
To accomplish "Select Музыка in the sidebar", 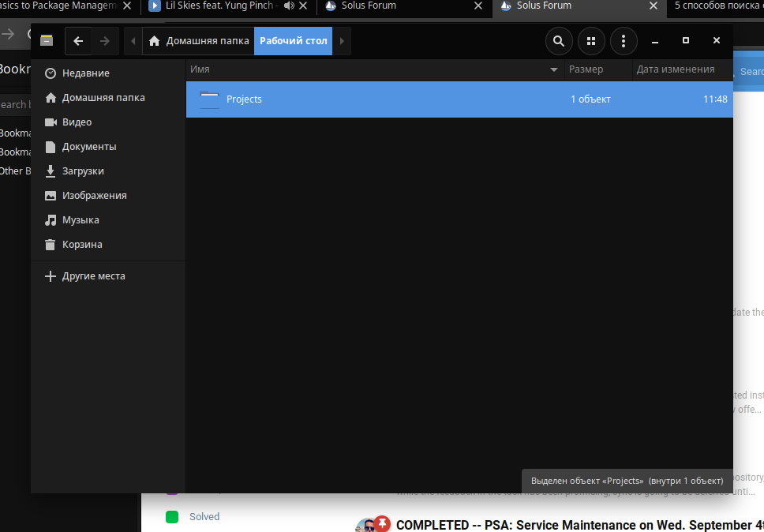I will point(81,220).
